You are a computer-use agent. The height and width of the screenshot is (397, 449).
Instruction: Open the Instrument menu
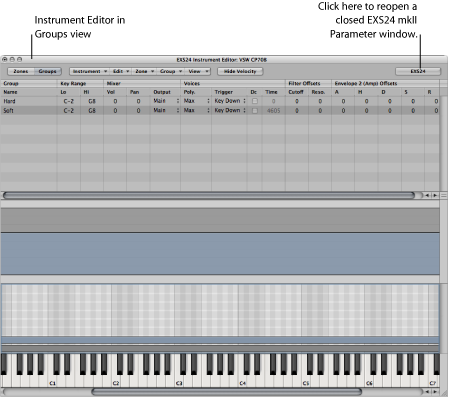point(89,71)
